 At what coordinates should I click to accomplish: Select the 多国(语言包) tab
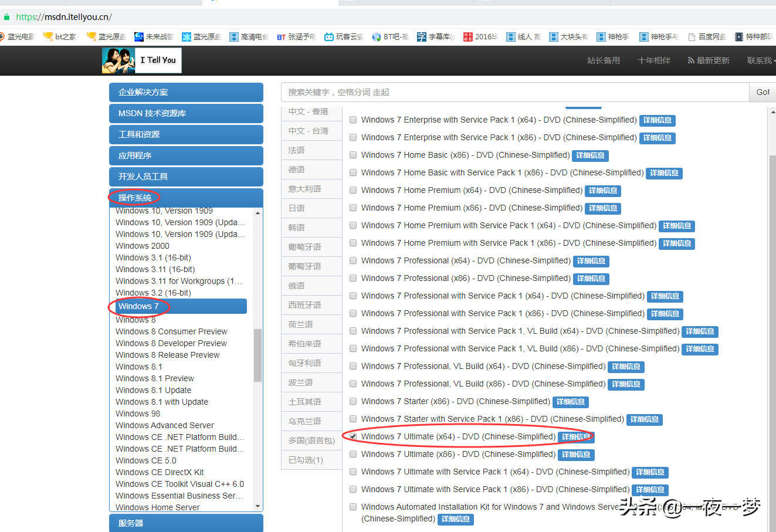click(311, 440)
